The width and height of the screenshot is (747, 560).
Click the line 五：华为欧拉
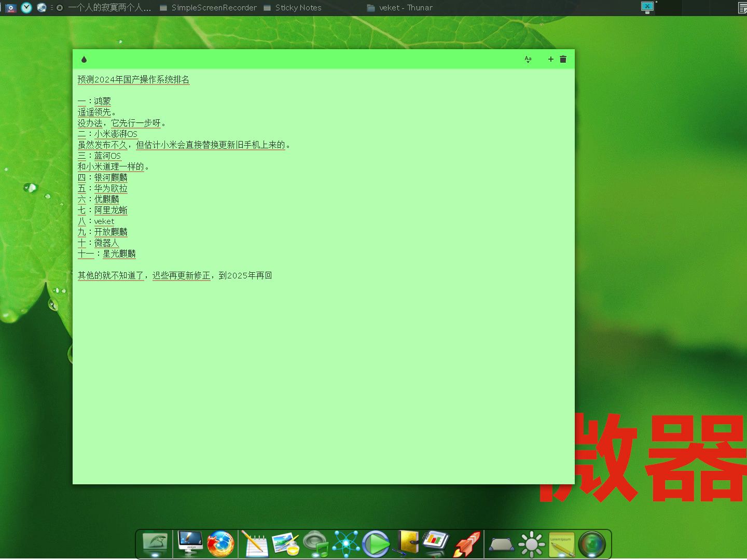click(x=103, y=188)
